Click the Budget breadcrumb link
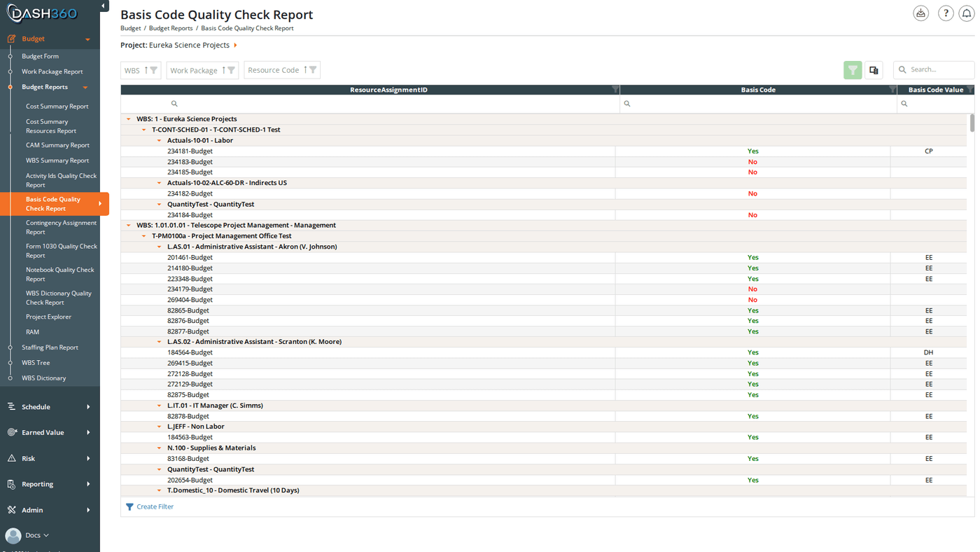 click(130, 28)
